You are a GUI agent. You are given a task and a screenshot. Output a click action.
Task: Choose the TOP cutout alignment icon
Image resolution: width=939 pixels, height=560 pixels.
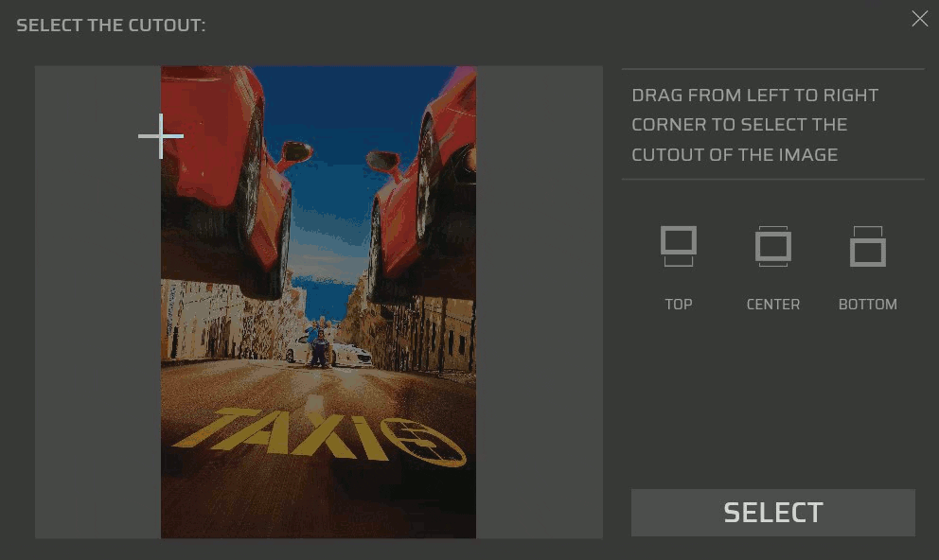(679, 246)
